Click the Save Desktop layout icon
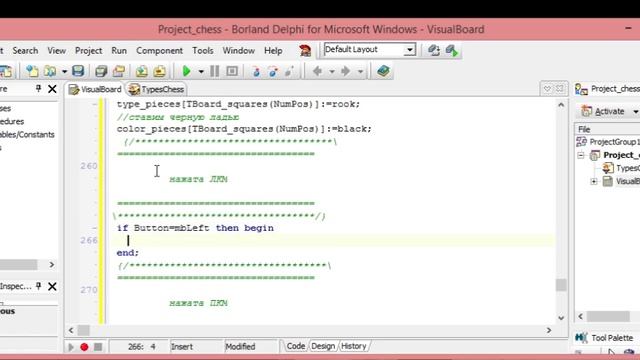Image resolution: width=640 pixels, height=360 pixels. click(x=433, y=50)
